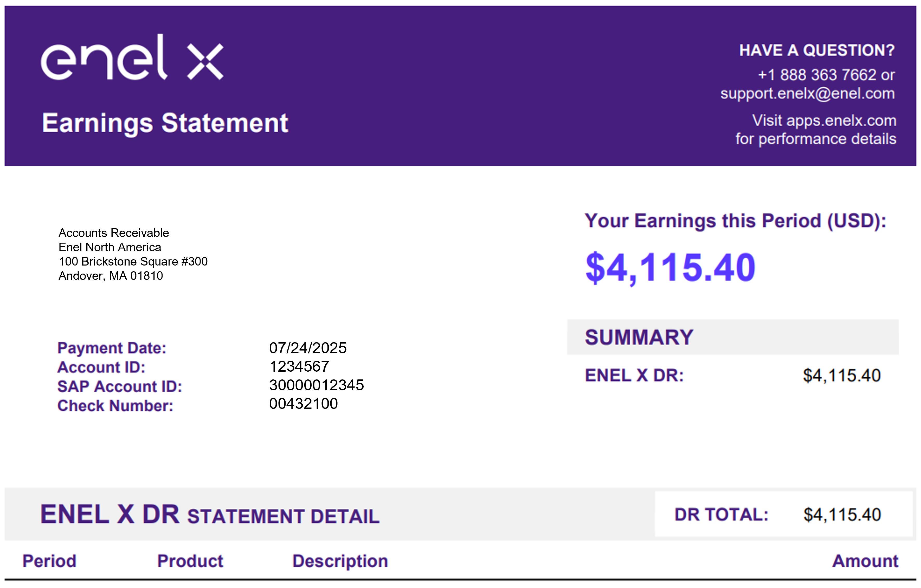Select "Your Earnings this Period (USD):" heading
The height and width of the screenshot is (588, 921).
pyautogui.click(x=736, y=221)
